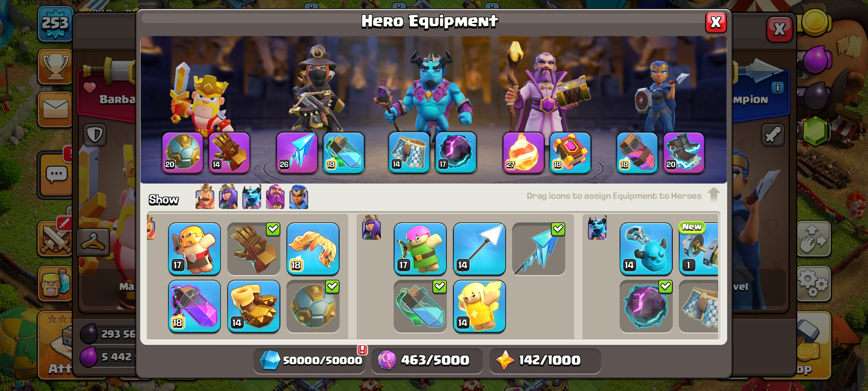Click the up arrow beside drag hint
The image size is (868, 391).
714,195
